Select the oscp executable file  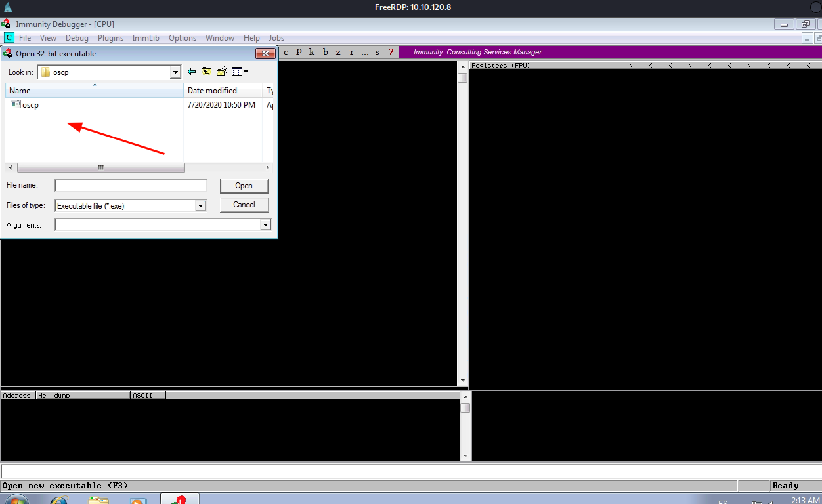(x=25, y=105)
